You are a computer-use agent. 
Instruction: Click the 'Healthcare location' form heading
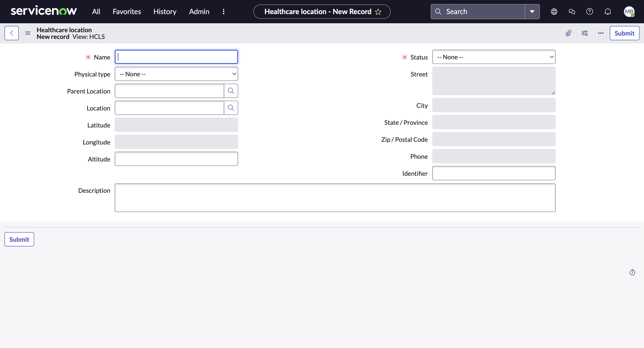[64, 30]
